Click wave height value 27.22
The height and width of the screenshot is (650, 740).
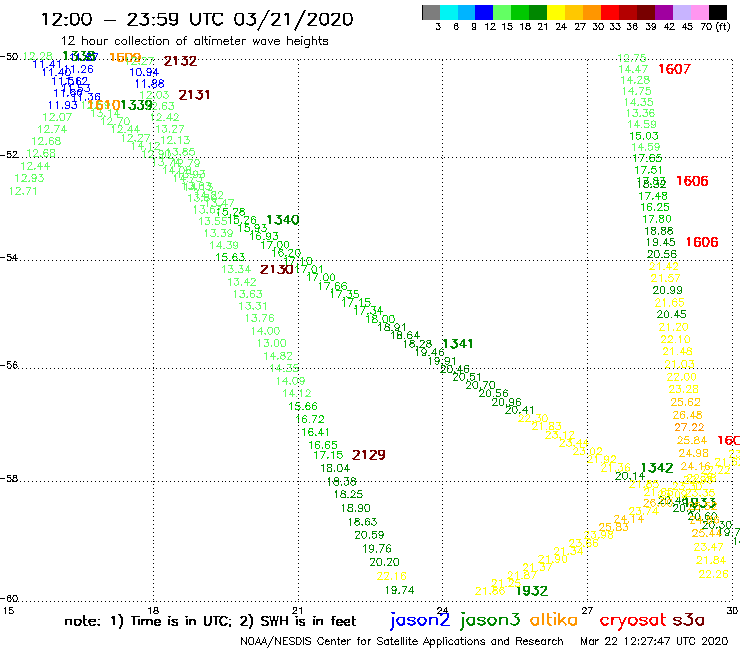[x=689, y=427]
